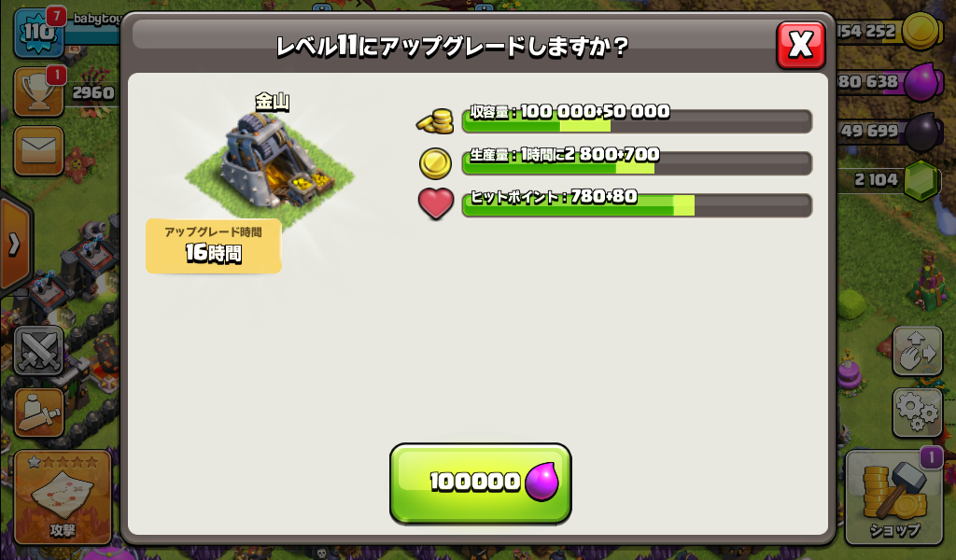Click the 収容量 capacity progress bar

tap(637, 120)
